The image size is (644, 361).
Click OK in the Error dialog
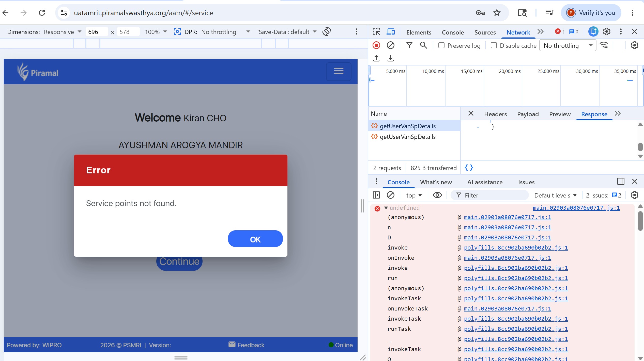255,239
